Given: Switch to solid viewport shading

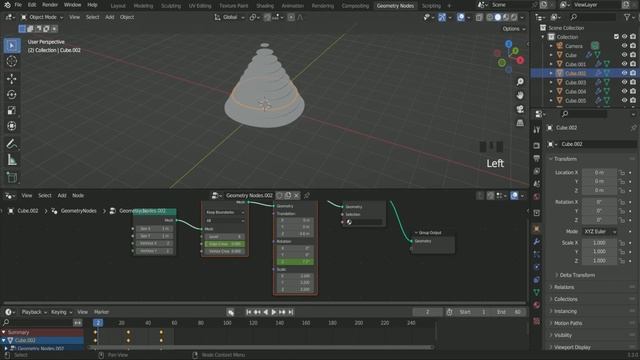Looking at the screenshot, I should [x=498, y=17].
